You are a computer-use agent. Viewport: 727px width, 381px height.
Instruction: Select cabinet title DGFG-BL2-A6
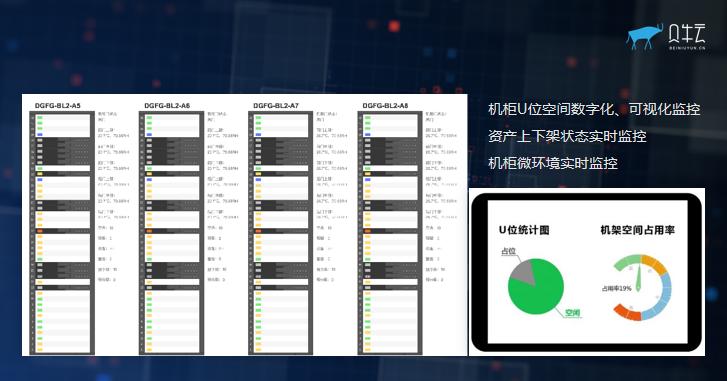[x=167, y=106]
